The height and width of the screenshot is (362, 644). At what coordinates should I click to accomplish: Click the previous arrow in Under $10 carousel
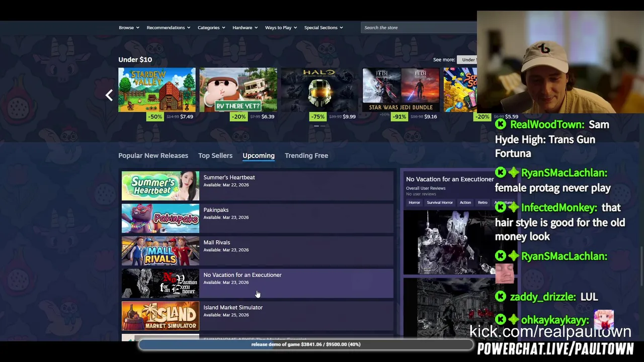tap(109, 95)
